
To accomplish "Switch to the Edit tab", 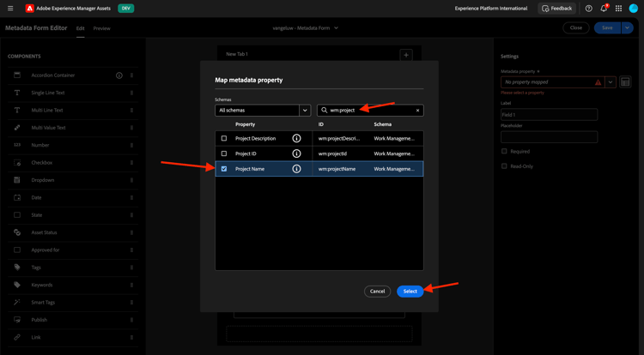I will click(x=80, y=28).
